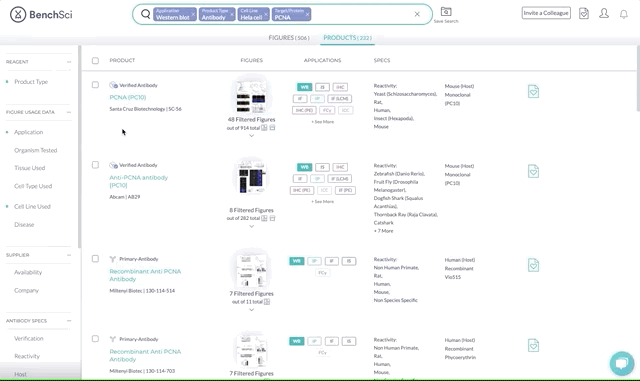Expand figures for Miltenyi 130-114-514
This screenshot has width=640, height=381.
click(251, 310)
